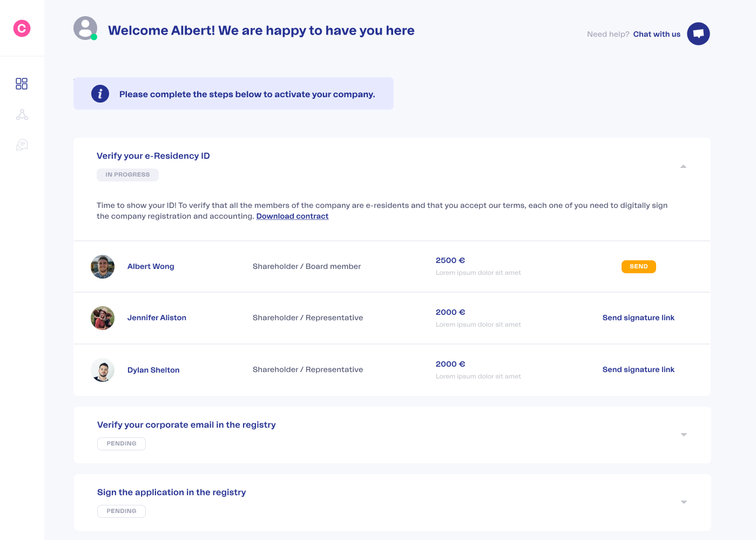Screen dimensions: 756x540
Task: Send signature link to Dylan Shelton
Action: pyautogui.click(x=638, y=369)
